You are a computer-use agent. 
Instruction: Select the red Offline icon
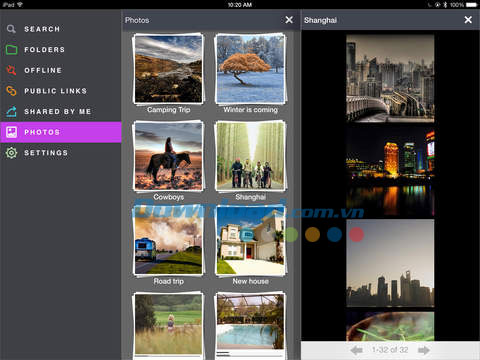coord(11,70)
